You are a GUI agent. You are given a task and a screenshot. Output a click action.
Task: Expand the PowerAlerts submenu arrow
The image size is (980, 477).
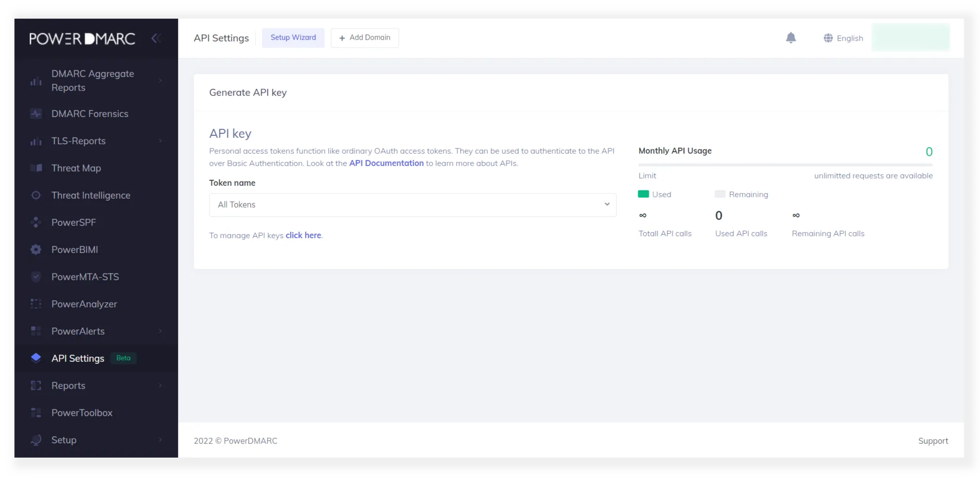160,331
